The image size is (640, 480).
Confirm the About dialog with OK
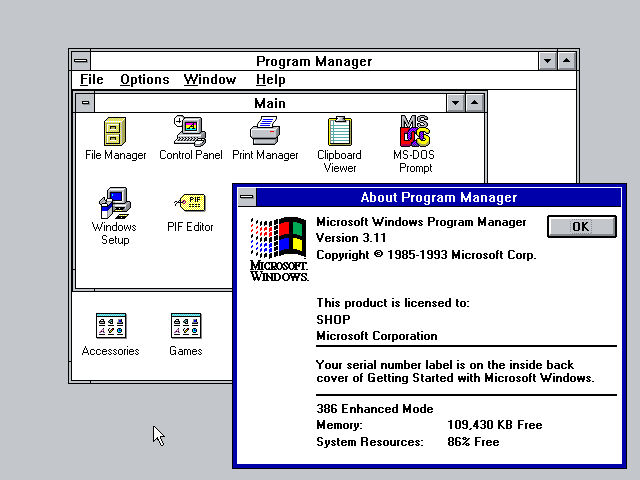[x=582, y=227]
